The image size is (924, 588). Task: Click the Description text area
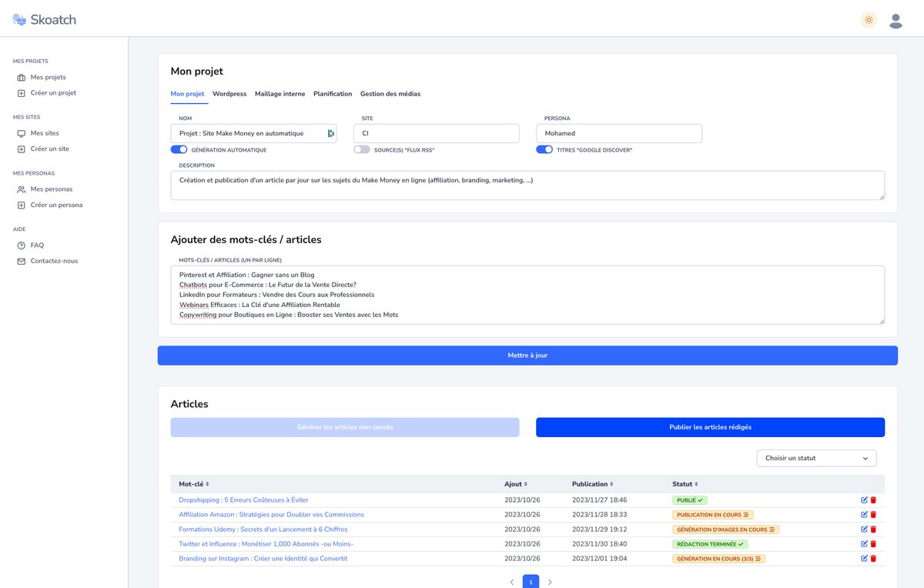click(527, 185)
